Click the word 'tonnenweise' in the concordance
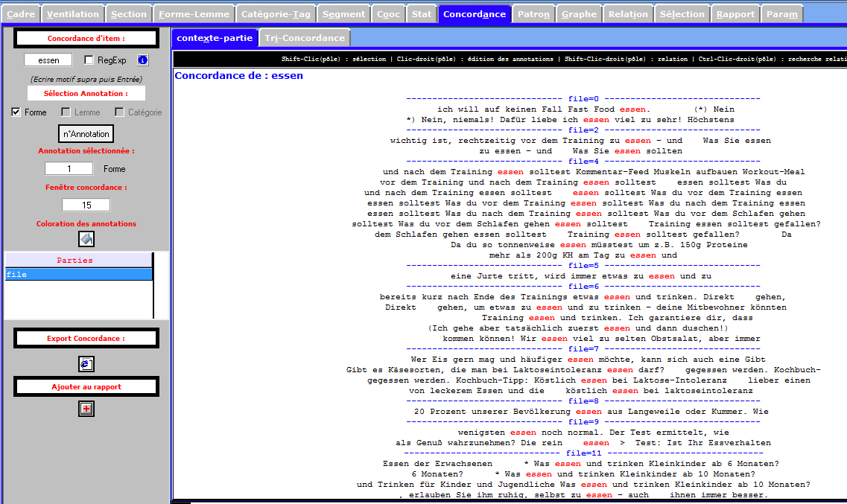847x504 pixels. click(526, 245)
